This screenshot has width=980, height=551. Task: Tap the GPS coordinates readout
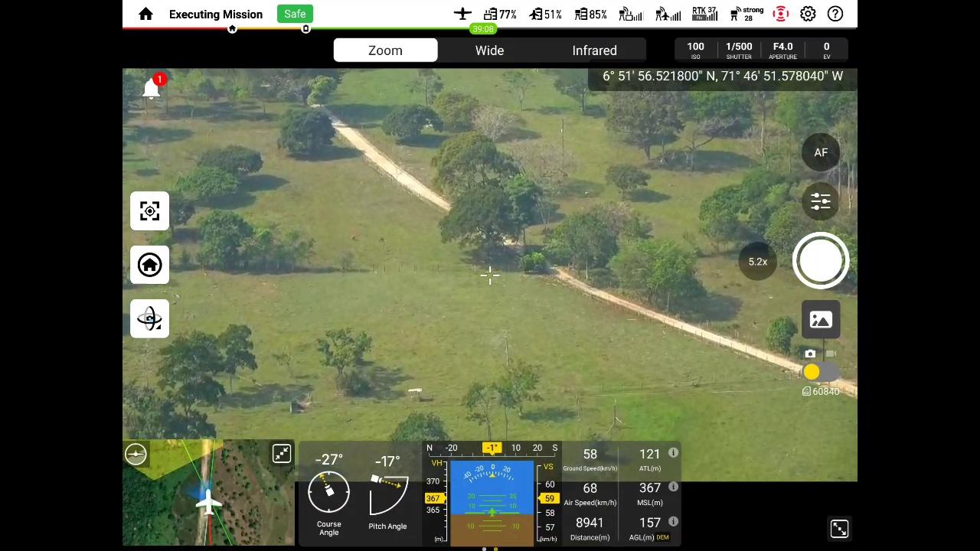[722, 77]
